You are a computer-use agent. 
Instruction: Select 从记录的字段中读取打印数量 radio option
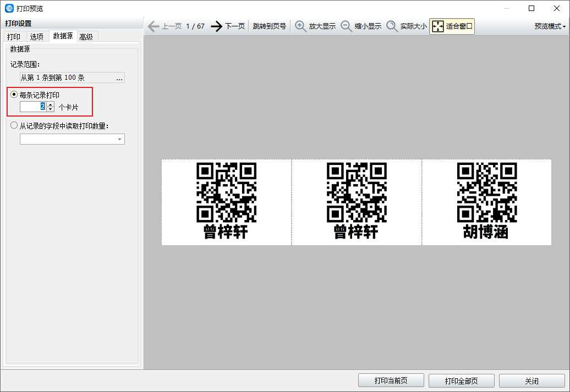[14, 125]
